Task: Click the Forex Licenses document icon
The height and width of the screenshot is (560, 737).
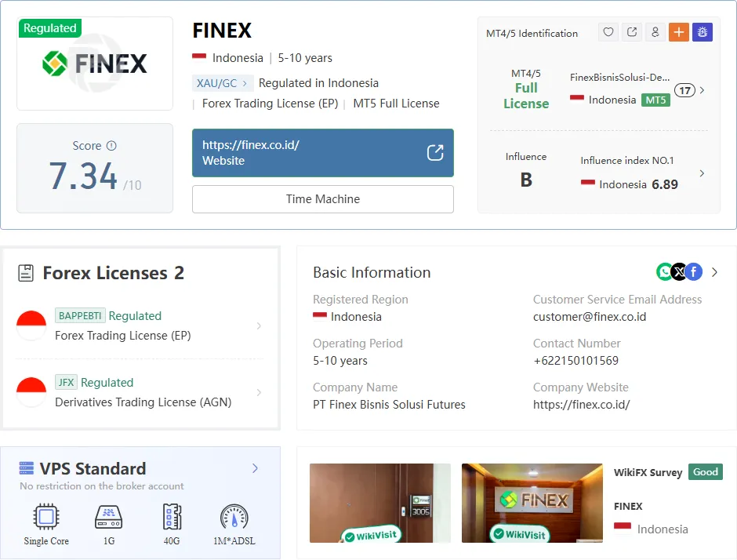Action: [x=26, y=273]
